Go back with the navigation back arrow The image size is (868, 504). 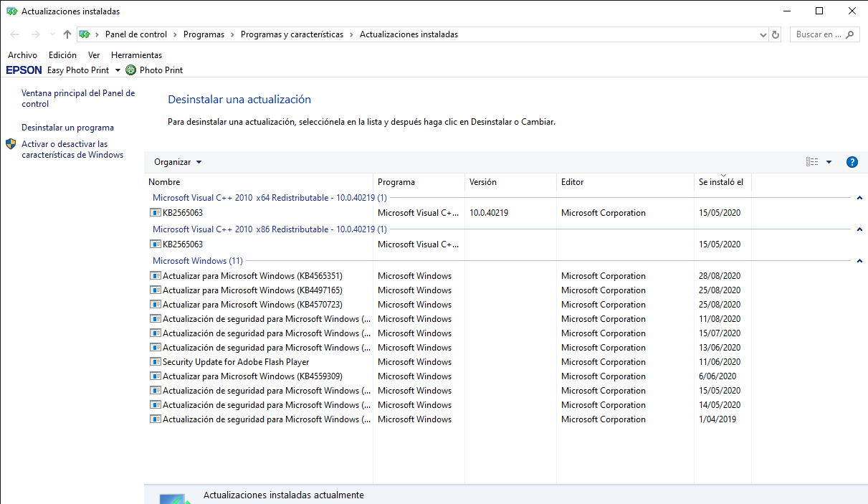tap(15, 34)
